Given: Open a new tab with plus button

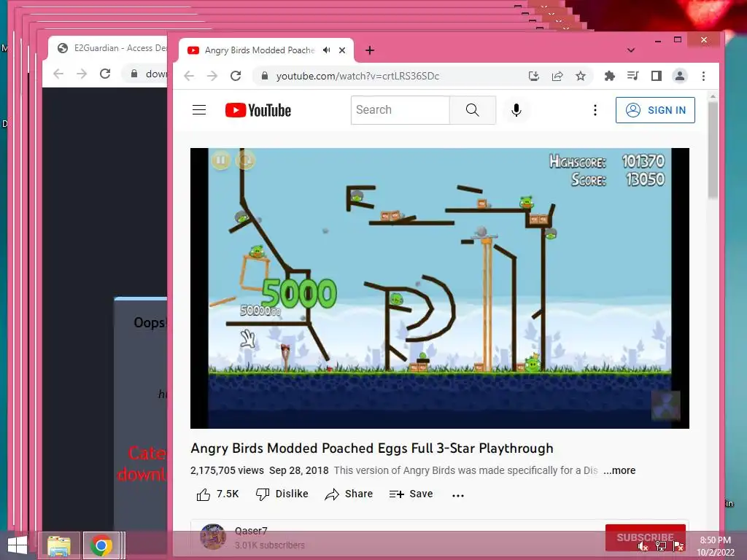Looking at the screenshot, I should (370, 50).
